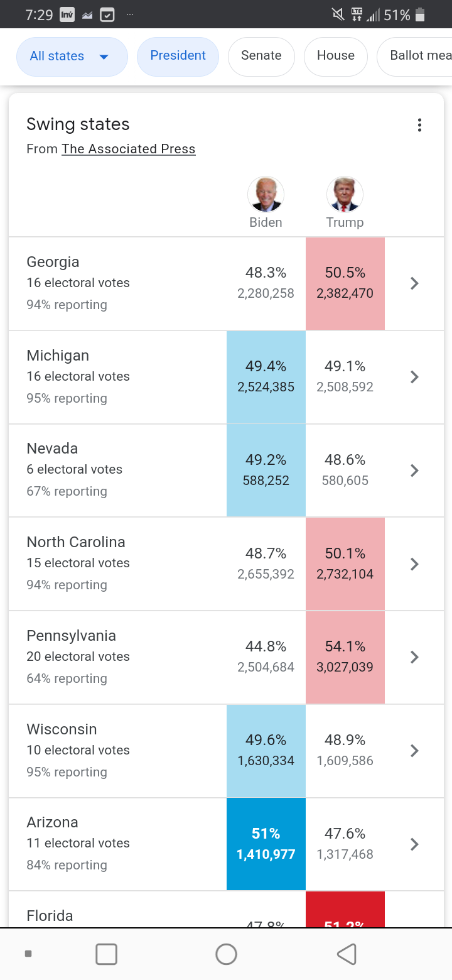Image resolution: width=452 pixels, height=980 pixels.
Task: Expand Pennsylvania results with its chevron
Action: (x=414, y=657)
